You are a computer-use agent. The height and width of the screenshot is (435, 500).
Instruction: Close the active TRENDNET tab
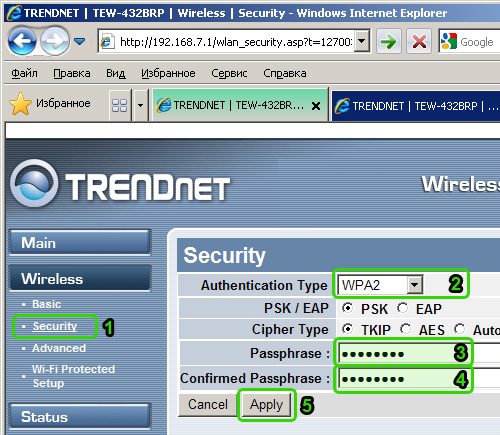pos(316,106)
